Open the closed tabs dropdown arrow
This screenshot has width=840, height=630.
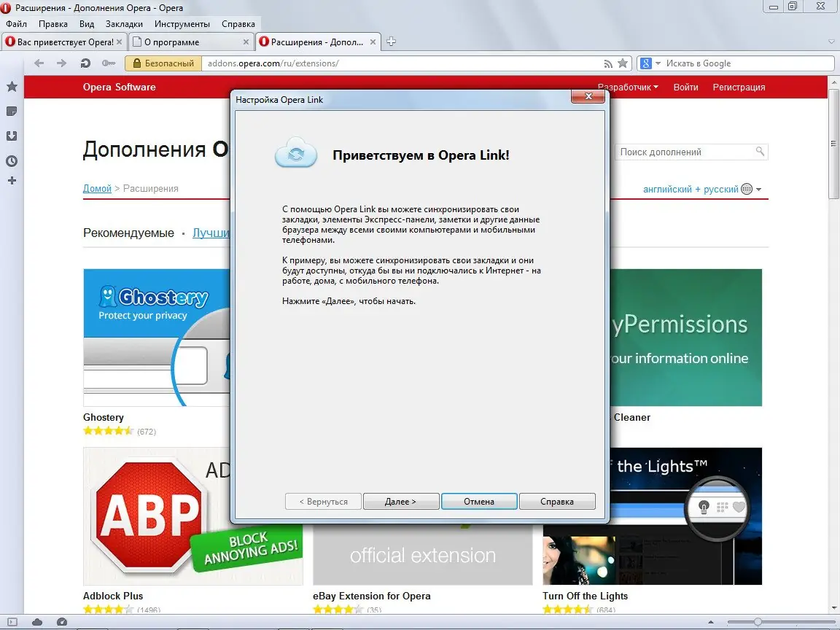pyautogui.click(x=831, y=42)
